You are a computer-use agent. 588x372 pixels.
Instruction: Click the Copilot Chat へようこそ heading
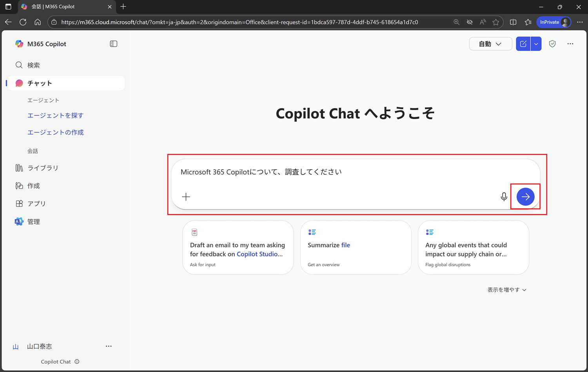[355, 114]
